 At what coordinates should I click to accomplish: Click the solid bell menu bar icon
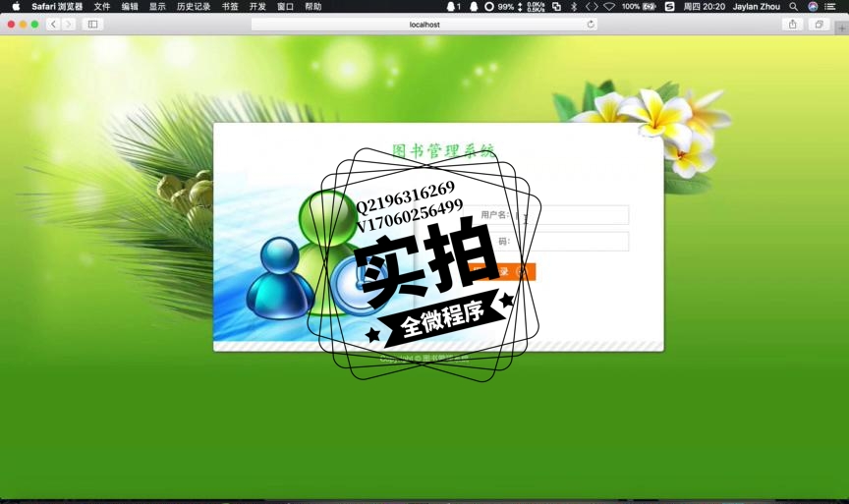(x=474, y=7)
